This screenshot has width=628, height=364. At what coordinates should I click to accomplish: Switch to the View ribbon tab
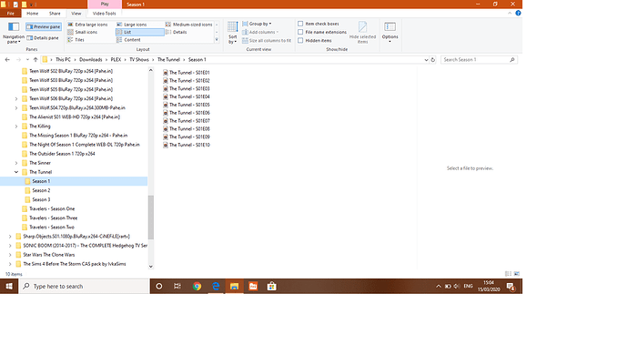click(x=76, y=14)
